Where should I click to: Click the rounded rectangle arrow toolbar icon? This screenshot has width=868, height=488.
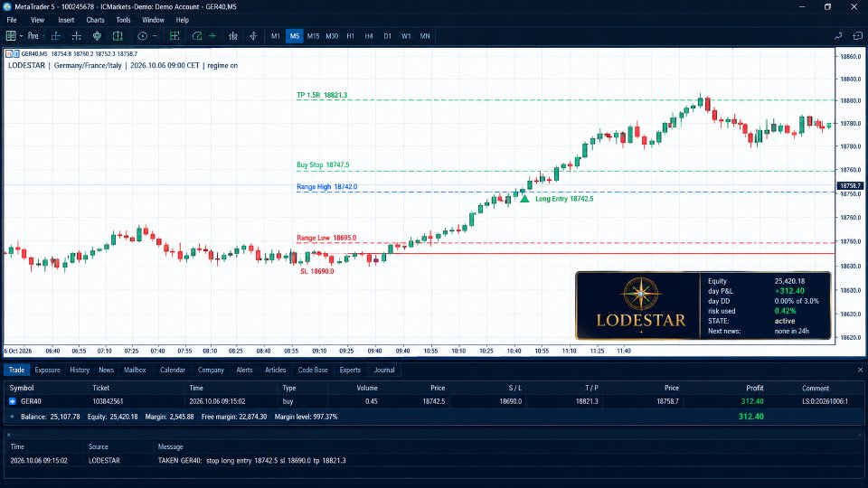(196, 36)
